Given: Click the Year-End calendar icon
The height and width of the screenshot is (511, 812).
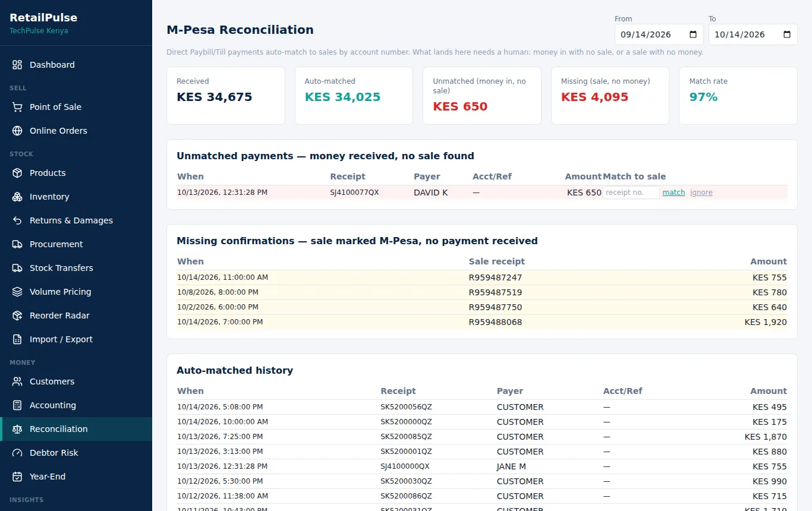Looking at the screenshot, I should (x=17, y=477).
